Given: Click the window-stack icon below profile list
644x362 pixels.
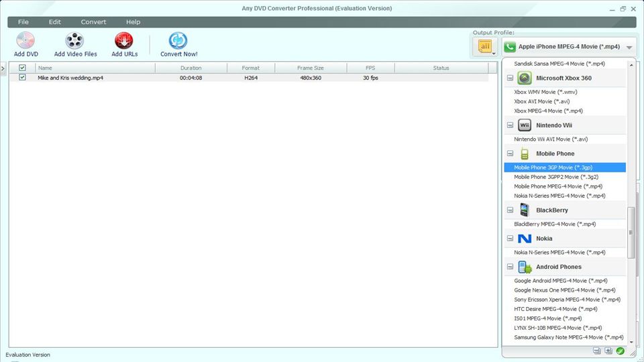Looking at the screenshot, I should click(x=597, y=351).
